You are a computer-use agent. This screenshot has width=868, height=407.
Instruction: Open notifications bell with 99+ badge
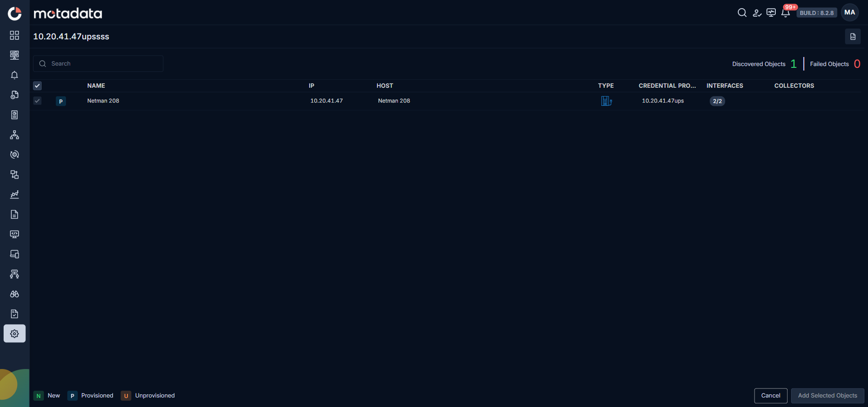[x=786, y=13]
